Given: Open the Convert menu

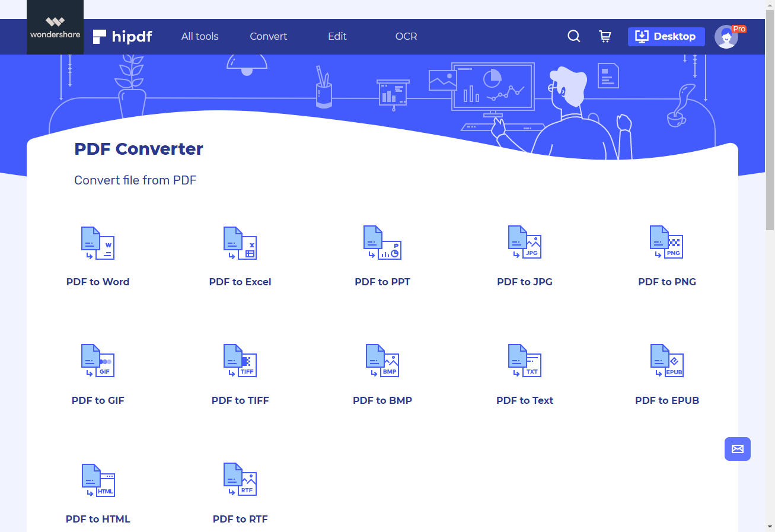Looking at the screenshot, I should click(x=269, y=36).
